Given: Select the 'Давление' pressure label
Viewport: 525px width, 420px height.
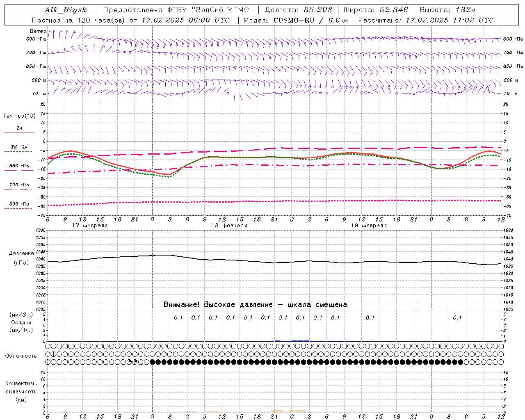Looking at the screenshot, I should (x=21, y=253).
